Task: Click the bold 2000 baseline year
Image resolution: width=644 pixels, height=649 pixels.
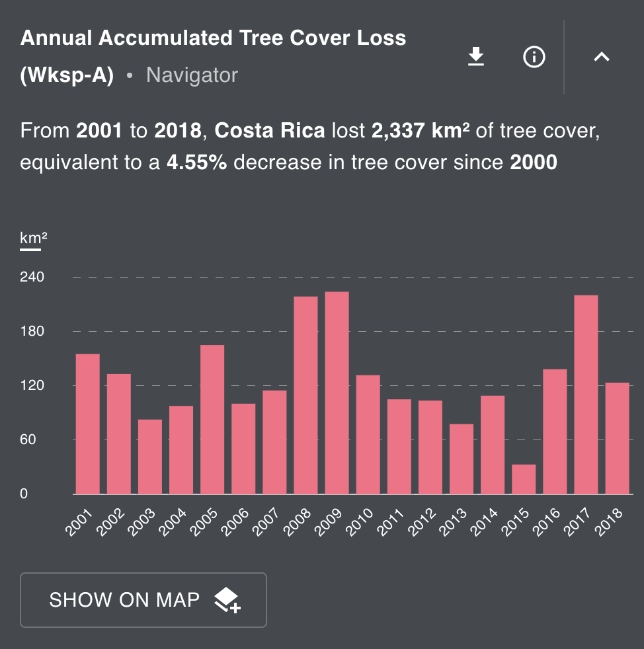Action: click(x=534, y=162)
